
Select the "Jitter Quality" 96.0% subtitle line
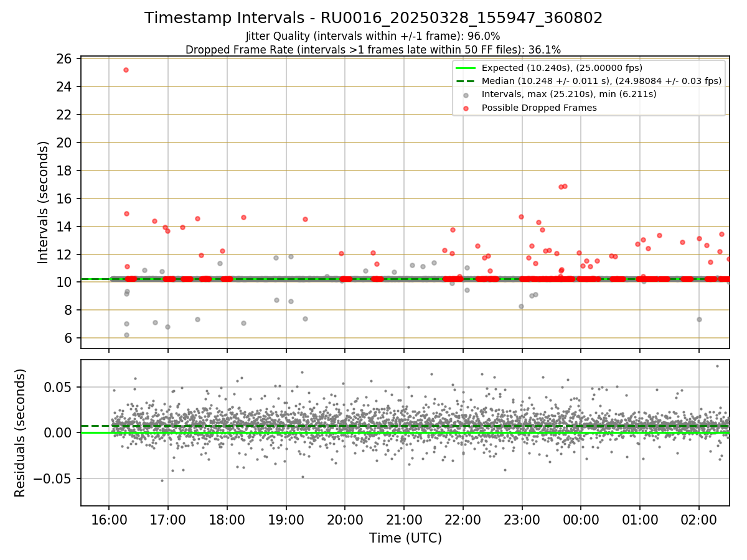[373, 36]
